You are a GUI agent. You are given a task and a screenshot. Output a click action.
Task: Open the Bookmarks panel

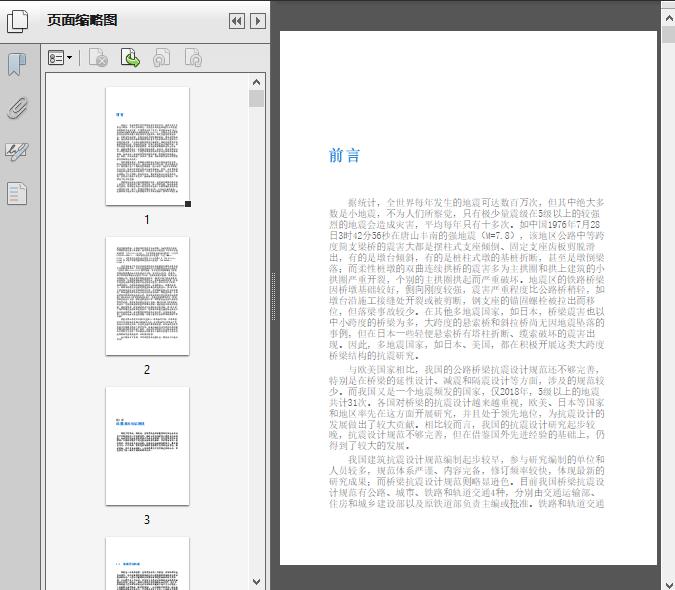(x=17, y=65)
